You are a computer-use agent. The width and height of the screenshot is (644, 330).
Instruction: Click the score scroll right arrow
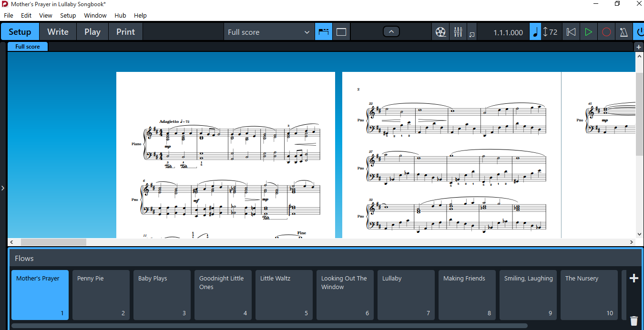[631, 242]
